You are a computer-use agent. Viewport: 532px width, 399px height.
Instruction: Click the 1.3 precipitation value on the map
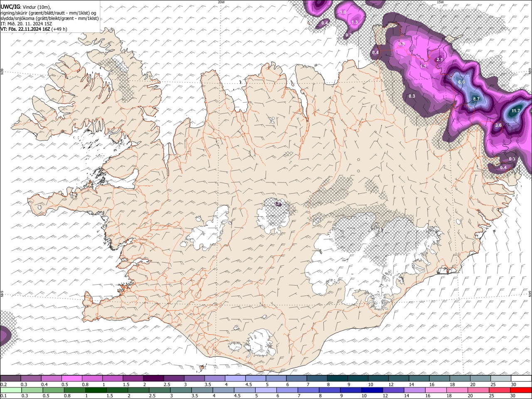tap(355, 22)
